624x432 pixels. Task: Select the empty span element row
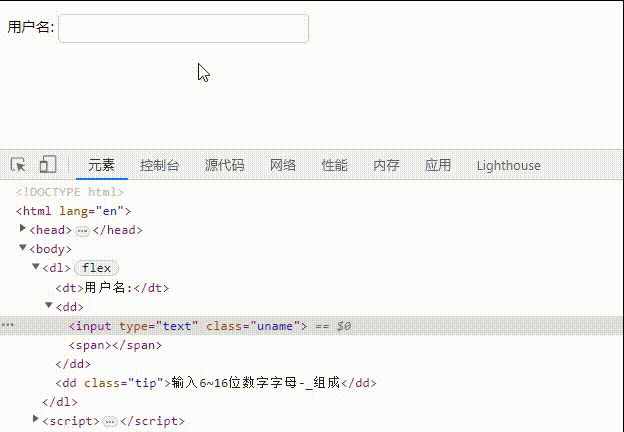click(x=115, y=345)
